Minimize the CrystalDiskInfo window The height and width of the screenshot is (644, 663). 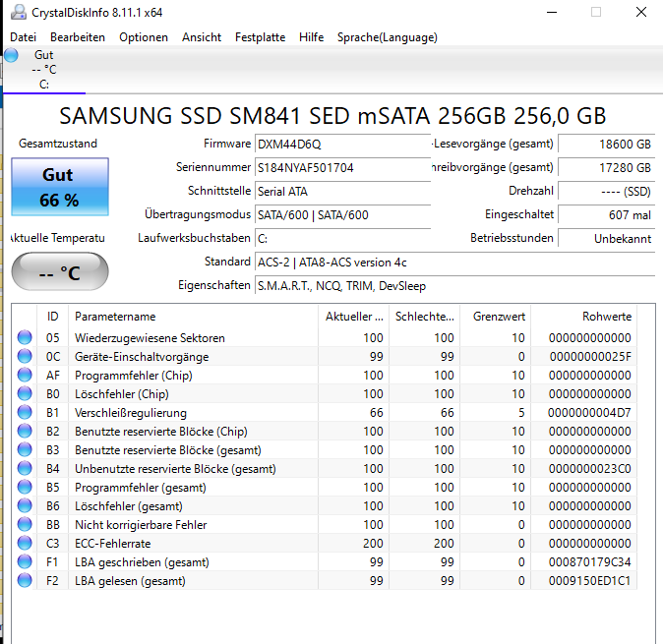(552, 12)
